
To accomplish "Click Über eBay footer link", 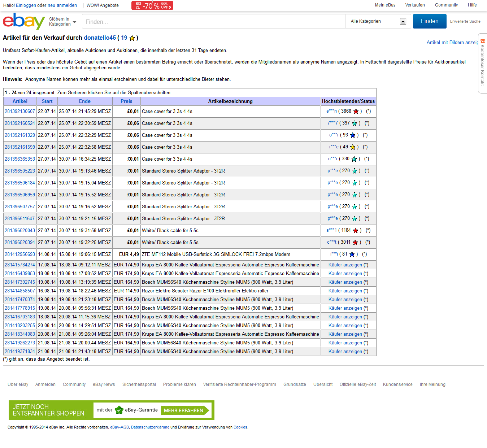I will 18,384.
